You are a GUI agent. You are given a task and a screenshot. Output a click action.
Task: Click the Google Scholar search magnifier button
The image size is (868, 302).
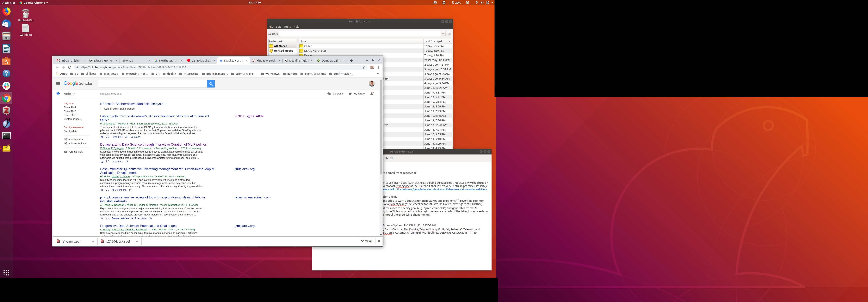coord(211,84)
